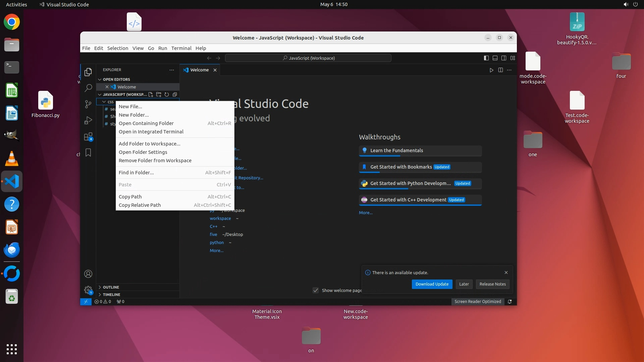Collapse the Open Editors section

tap(116, 79)
